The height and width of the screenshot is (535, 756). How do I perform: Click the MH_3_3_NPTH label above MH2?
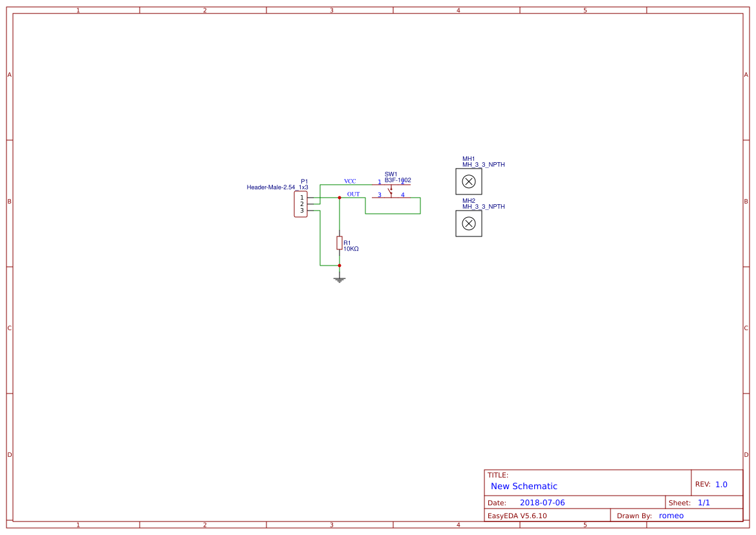(484, 207)
